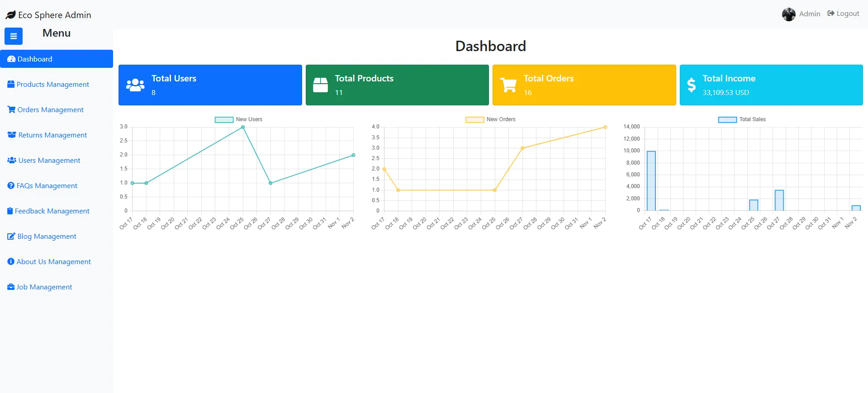Click the Total Users group icon

(135, 85)
